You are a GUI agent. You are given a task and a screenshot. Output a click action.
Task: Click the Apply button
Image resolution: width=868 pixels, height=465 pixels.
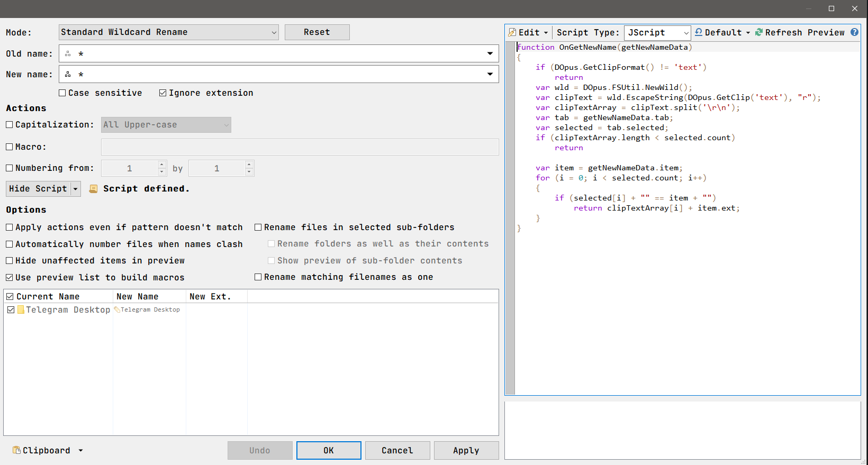click(466, 450)
